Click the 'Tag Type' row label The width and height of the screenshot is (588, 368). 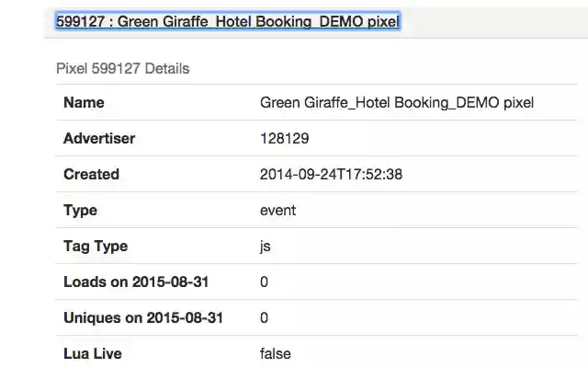96,247
